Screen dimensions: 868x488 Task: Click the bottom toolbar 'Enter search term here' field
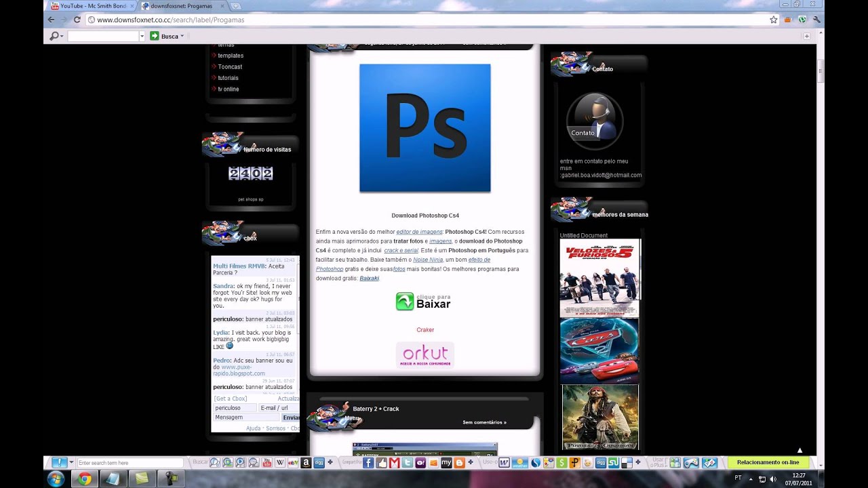pyautogui.click(x=130, y=463)
